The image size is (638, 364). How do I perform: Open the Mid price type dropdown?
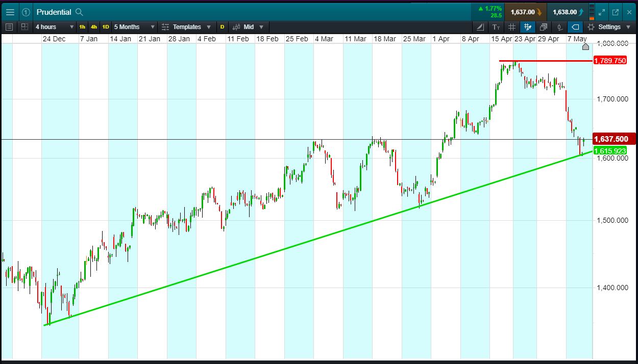pyautogui.click(x=248, y=27)
